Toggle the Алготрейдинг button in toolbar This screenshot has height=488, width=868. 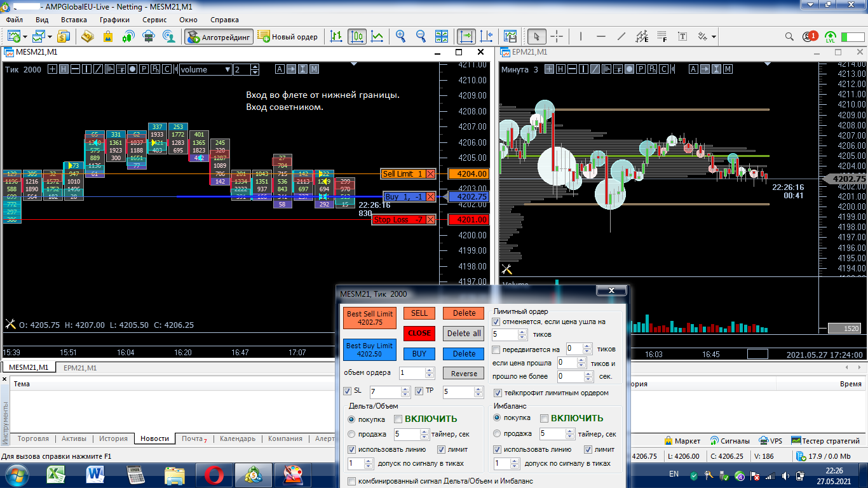219,37
